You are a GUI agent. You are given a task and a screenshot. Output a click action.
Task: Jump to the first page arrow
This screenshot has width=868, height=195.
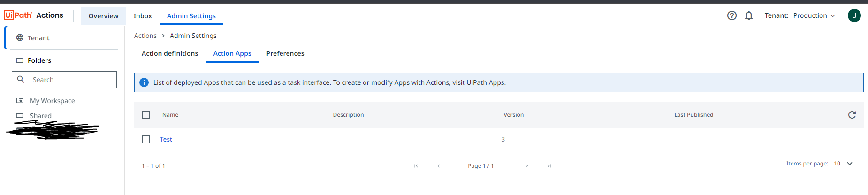coord(416,166)
